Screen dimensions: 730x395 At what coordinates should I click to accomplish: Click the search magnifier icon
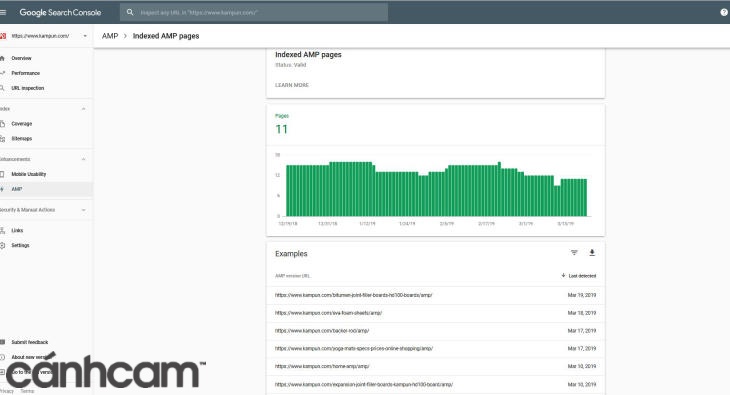click(130, 13)
